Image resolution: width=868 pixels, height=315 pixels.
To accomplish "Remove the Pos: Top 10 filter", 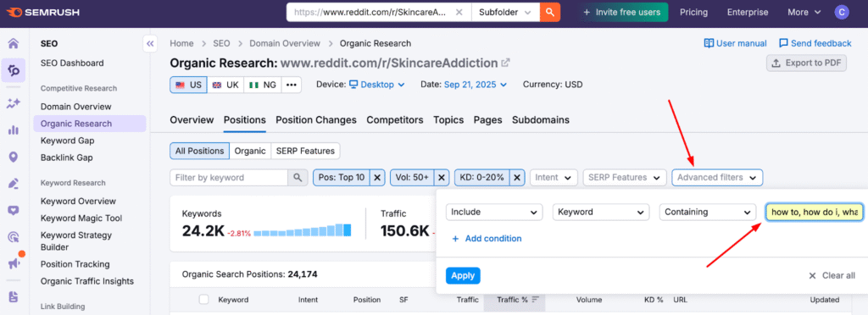I will 377,177.
